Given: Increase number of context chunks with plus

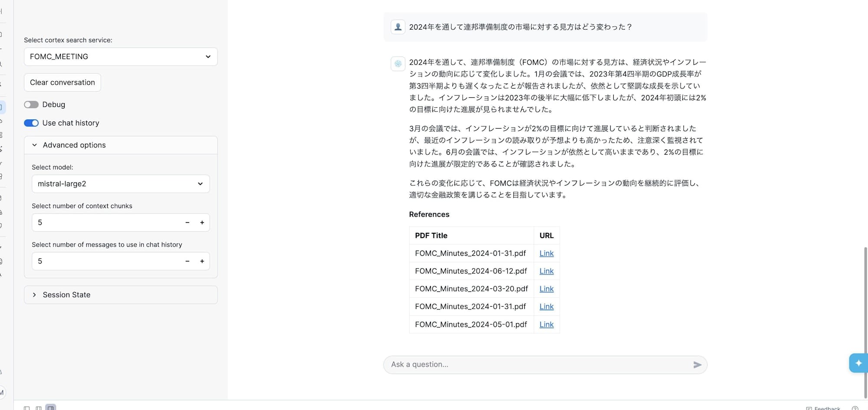Looking at the screenshot, I should click(x=202, y=222).
